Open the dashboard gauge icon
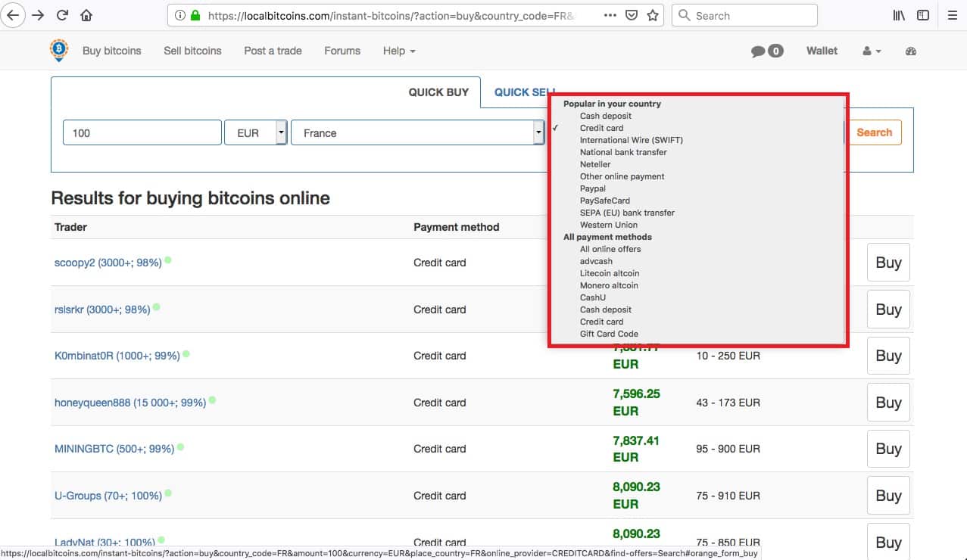This screenshot has width=967, height=560. pyautogui.click(x=911, y=51)
